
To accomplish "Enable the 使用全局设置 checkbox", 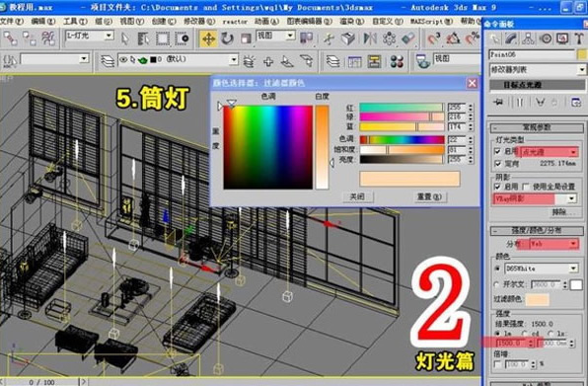I will pos(526,187).
